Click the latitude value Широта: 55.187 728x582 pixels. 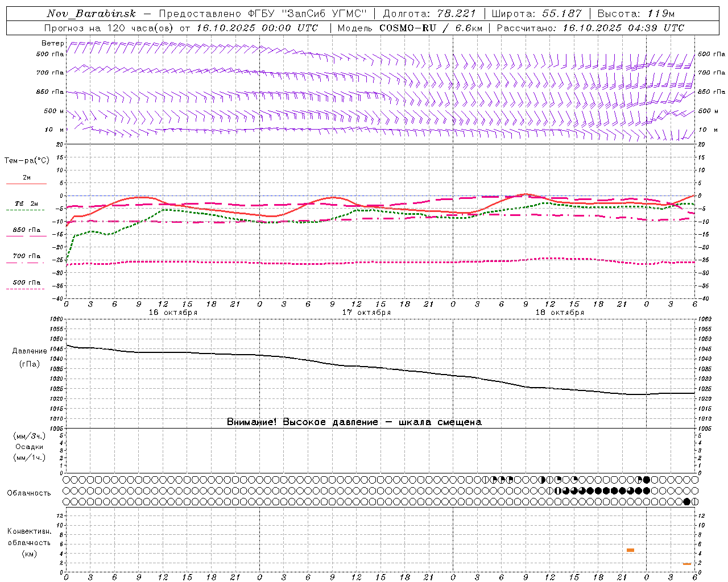click(537, 14)
